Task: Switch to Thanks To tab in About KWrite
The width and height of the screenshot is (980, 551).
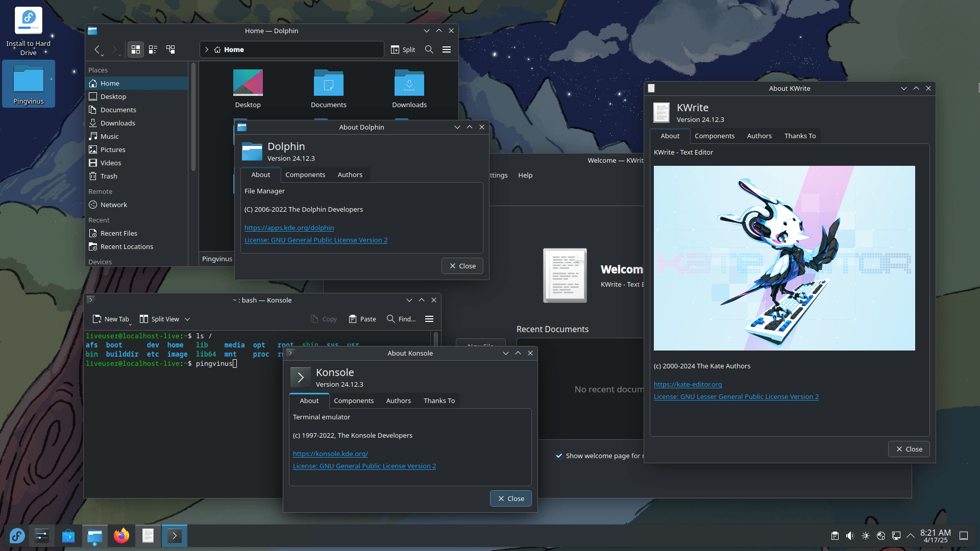Action: (800, 136)
